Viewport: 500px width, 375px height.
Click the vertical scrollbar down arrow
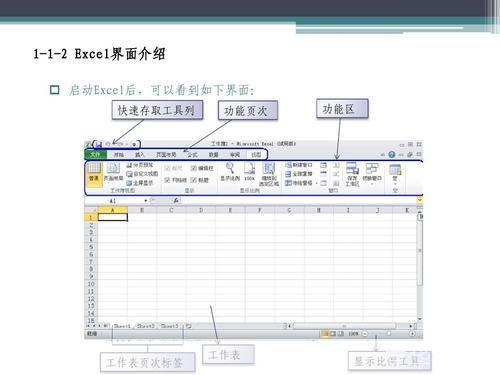coord(420,319)
